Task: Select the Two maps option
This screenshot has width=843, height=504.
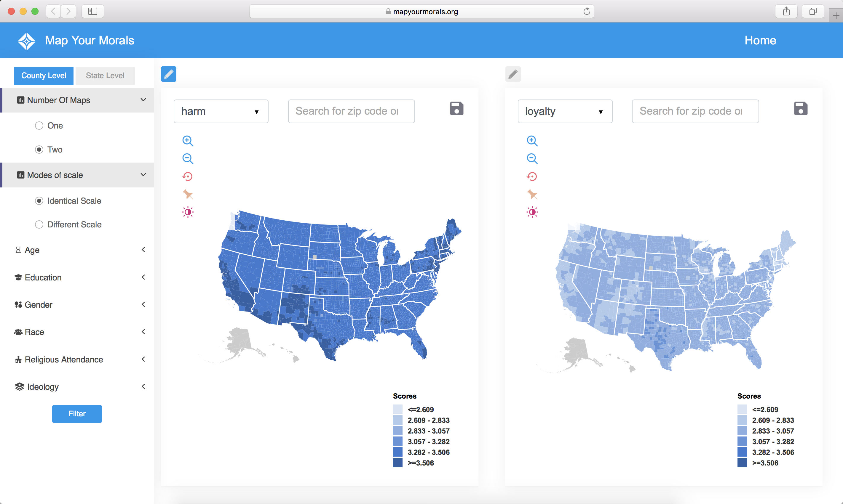Action: click(39, 150)
